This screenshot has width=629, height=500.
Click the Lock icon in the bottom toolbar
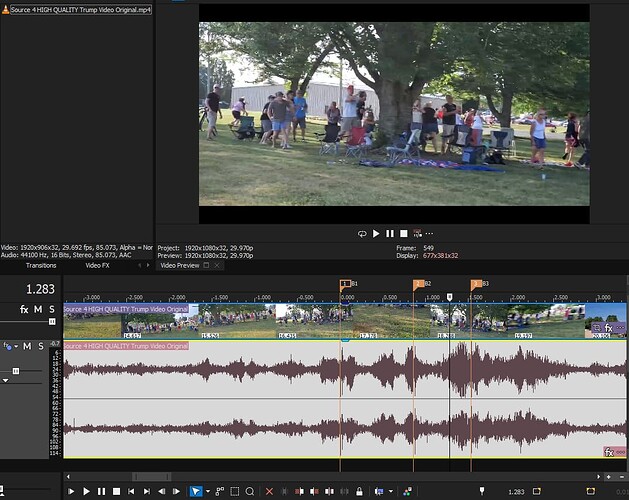[x=361, y=492]
